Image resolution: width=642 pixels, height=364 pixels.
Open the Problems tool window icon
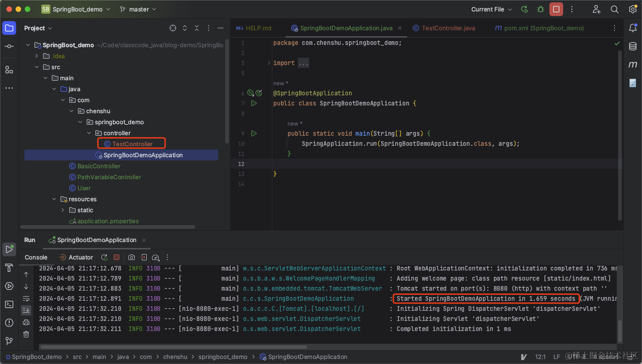pos(9,323)
